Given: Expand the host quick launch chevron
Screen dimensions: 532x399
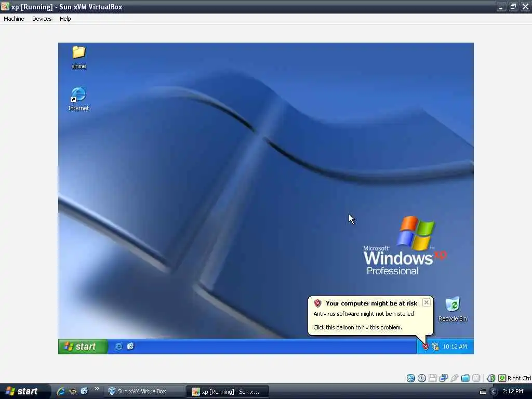Looking at the screenshot, I should point(97,389).
